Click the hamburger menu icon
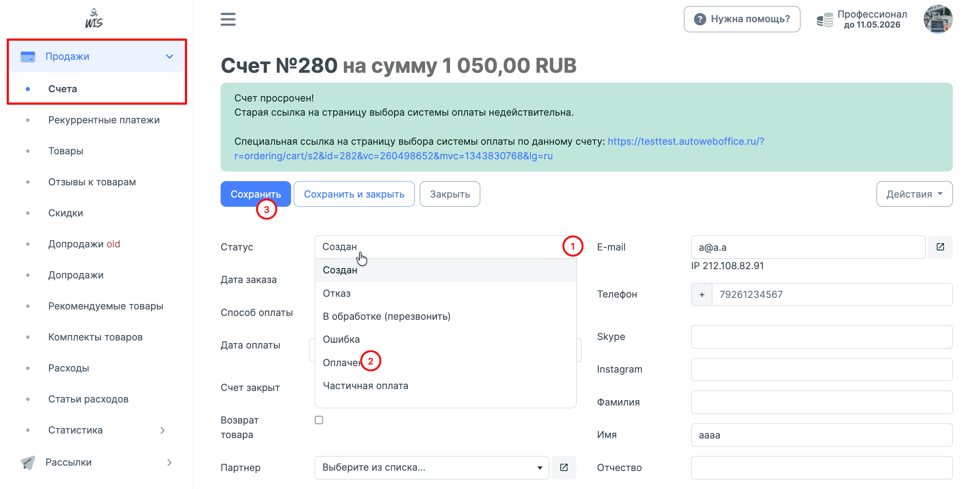The image size is (980, 489). 228,19
